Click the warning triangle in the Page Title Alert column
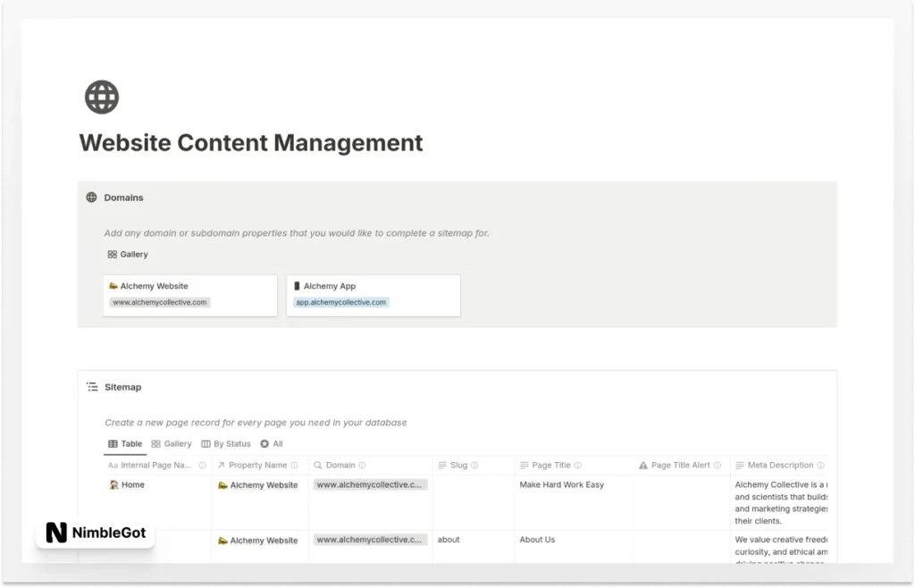 [x=643, y=465]
